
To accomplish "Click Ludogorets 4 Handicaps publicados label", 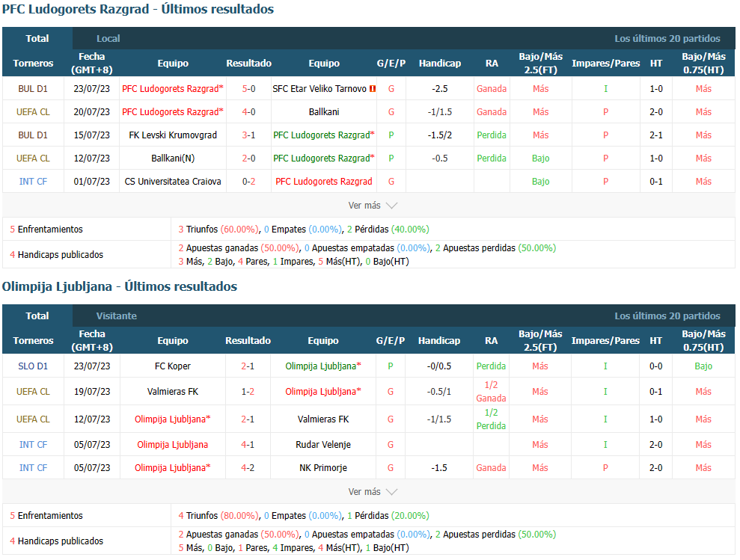I will click(57, 255).
